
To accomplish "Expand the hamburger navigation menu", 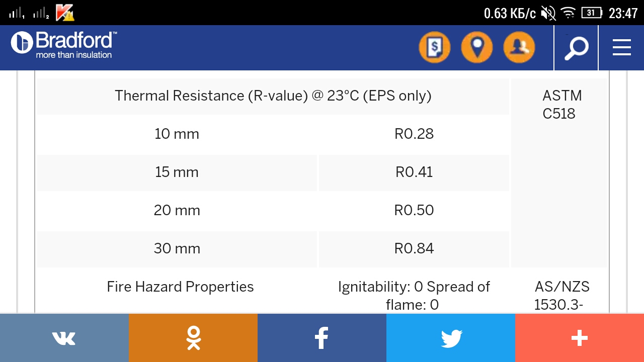I will tap(622, 48).
